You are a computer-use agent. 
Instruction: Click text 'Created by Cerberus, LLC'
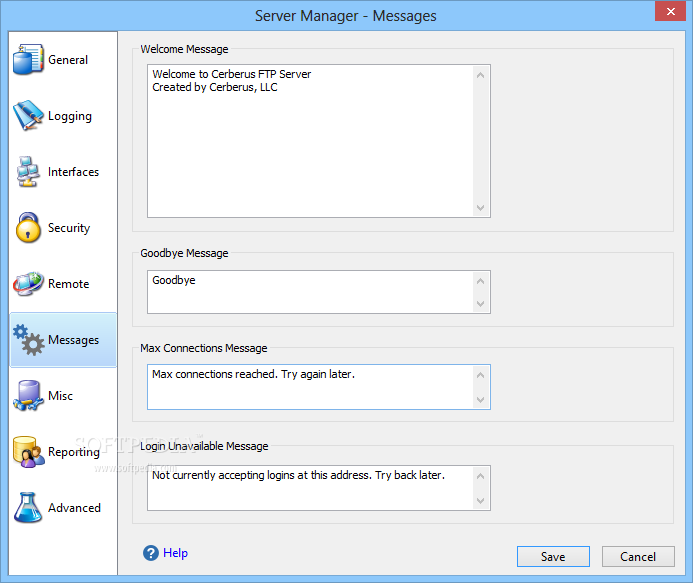point(215,87)
